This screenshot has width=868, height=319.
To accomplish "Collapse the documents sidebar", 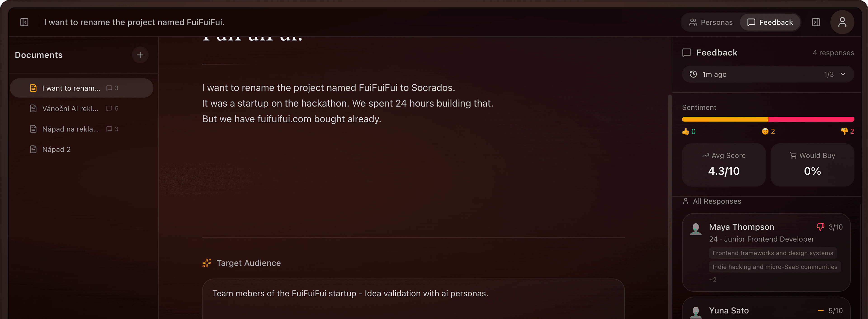I will point(24,22).
